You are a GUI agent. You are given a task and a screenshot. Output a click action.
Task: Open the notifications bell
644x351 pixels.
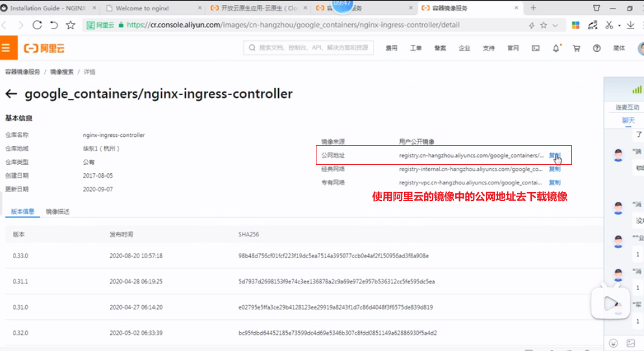556,48
